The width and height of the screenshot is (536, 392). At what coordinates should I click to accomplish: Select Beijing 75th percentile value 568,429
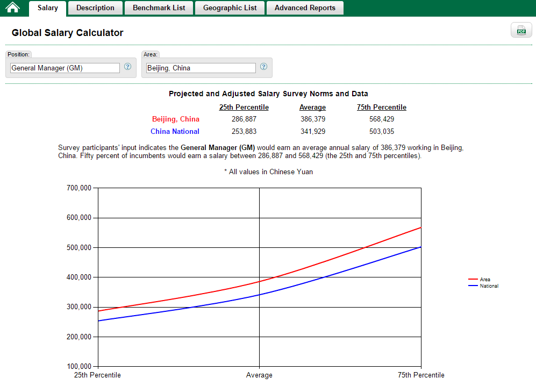[382, 119]
